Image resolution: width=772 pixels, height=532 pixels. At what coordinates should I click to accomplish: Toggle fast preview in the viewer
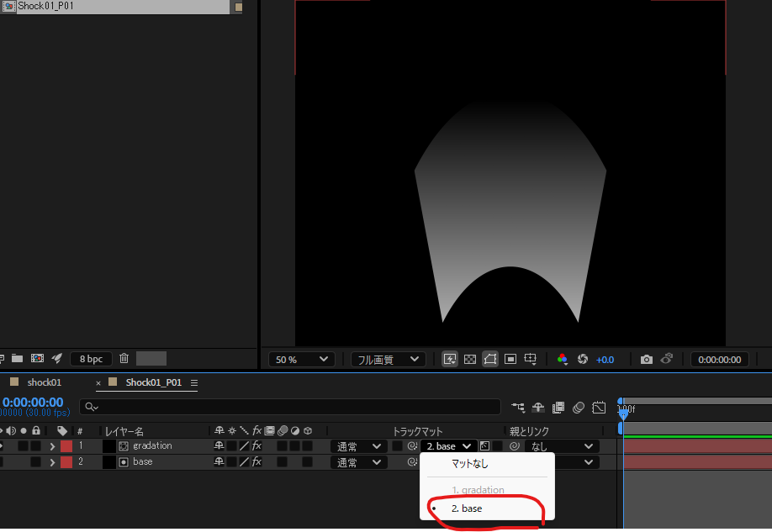tap(449, 359)
